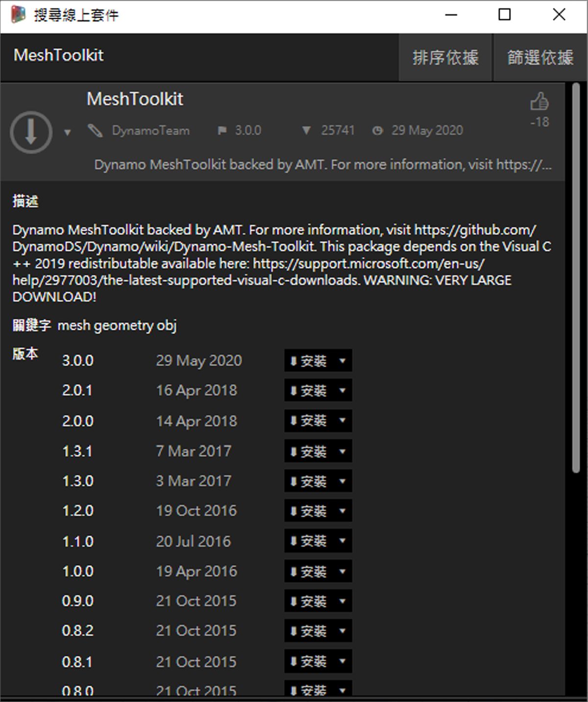Viewport: 588px width, 702px height.
Task: Click version number 0.9.0
Action: coord(77,601)
